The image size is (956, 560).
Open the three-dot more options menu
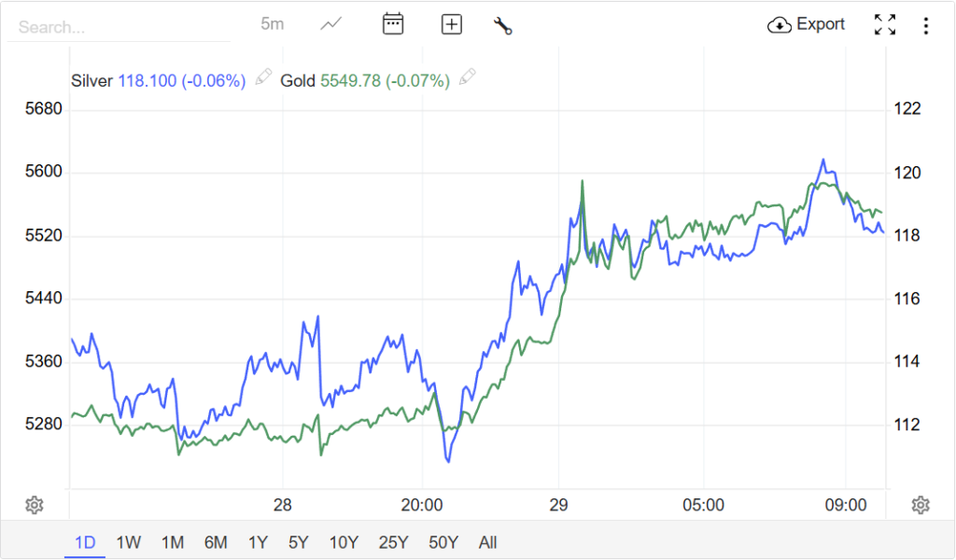(x=925, y=25)
